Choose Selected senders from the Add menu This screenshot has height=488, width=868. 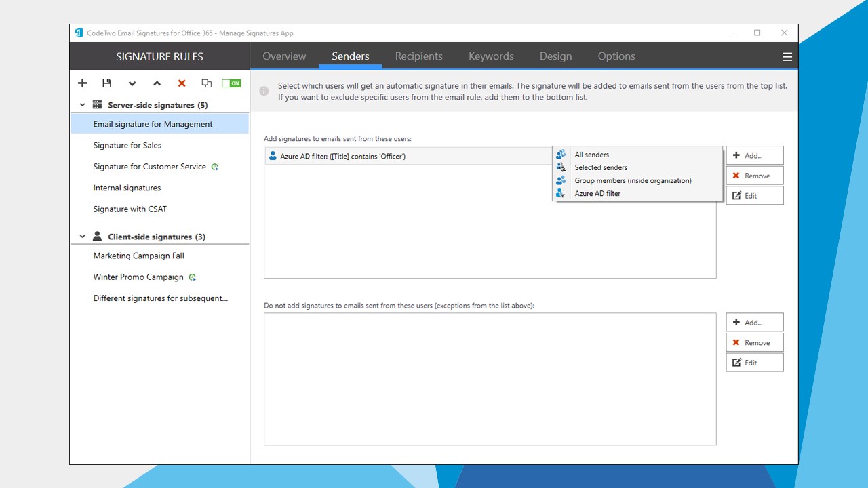[x=637, y=167]
